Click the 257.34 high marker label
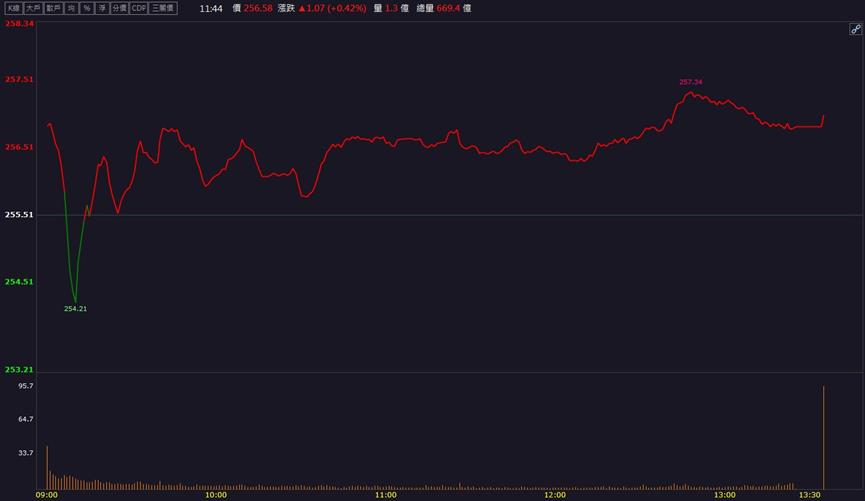865x501 pixels. click(x=691, y=82)
